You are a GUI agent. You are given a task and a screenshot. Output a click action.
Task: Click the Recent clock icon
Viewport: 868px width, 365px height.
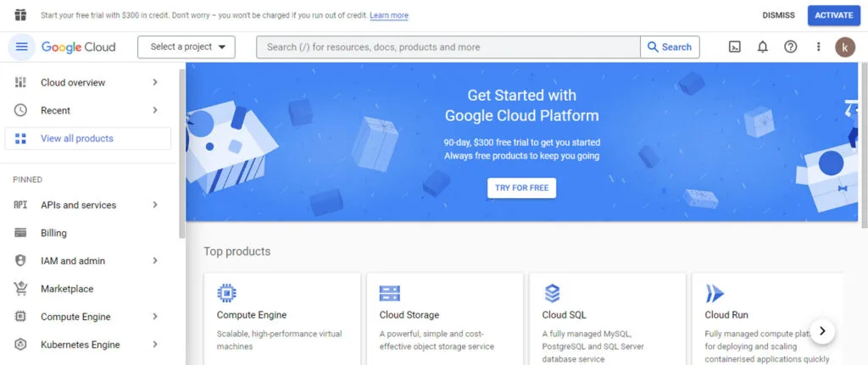tap(20, 110)
